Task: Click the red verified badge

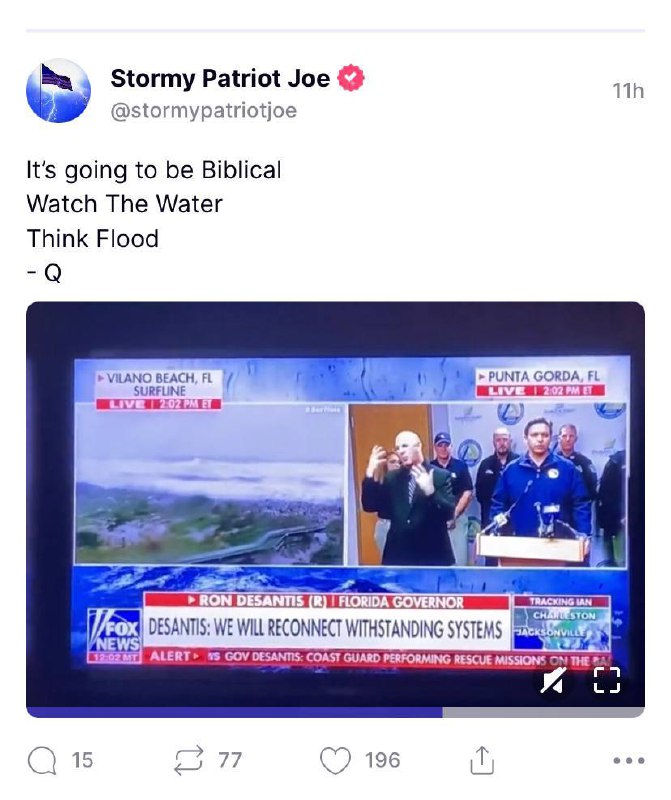Action: 351,78
